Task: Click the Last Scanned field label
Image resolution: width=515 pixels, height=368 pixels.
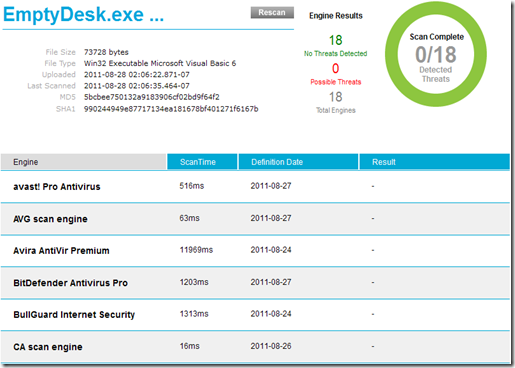Action: 51,86
